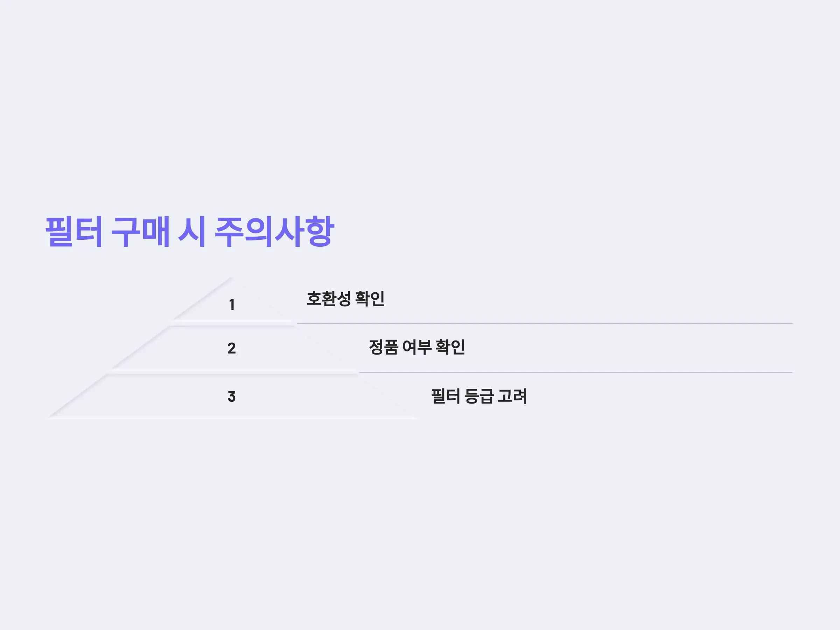Viewport: 840px width, 630px height.
Task: Click the word 여부 in the second label
Action: point(416,347)
